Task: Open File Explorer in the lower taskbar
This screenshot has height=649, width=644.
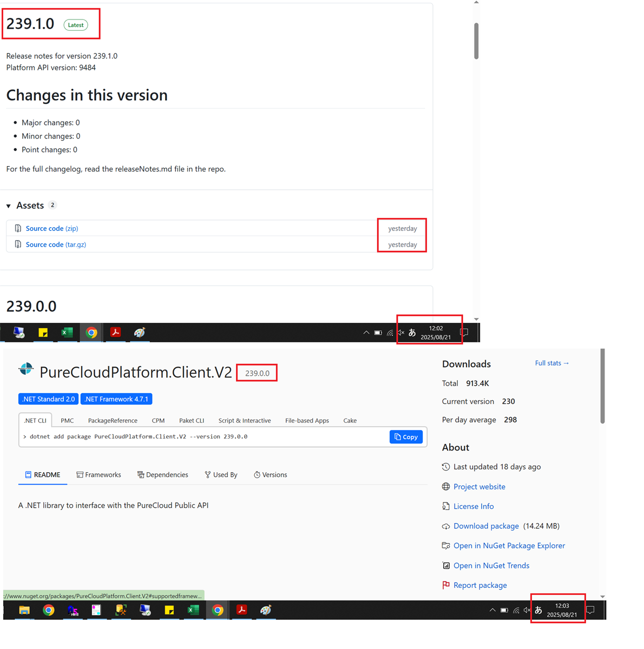Action: (24, 610)
